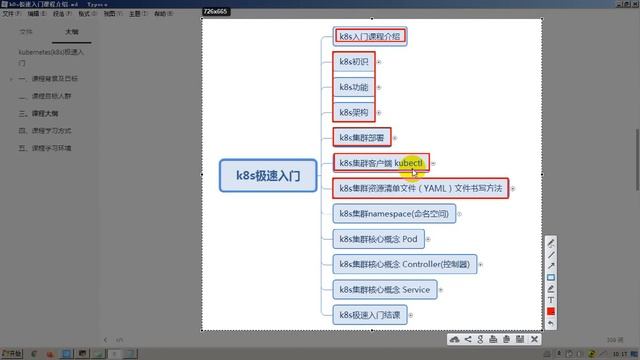Image resolution: width=640 pixels, height=360 pixels.
Task: Click the k8s极速入门结课 node
Action: click(x=370, y=315)
